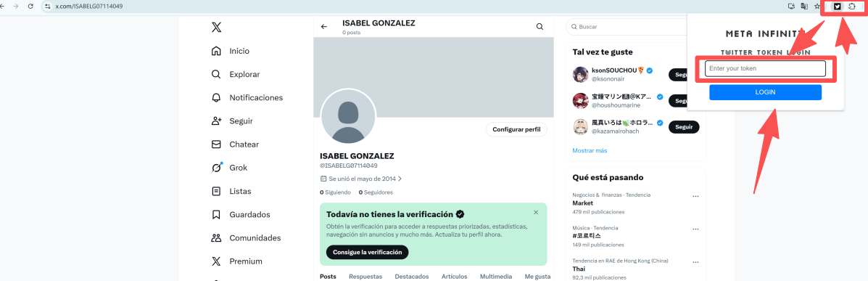Expand the join date chevron
This screenshot has height=281, width=868.
pyautogui.click(x=400, y=179)
